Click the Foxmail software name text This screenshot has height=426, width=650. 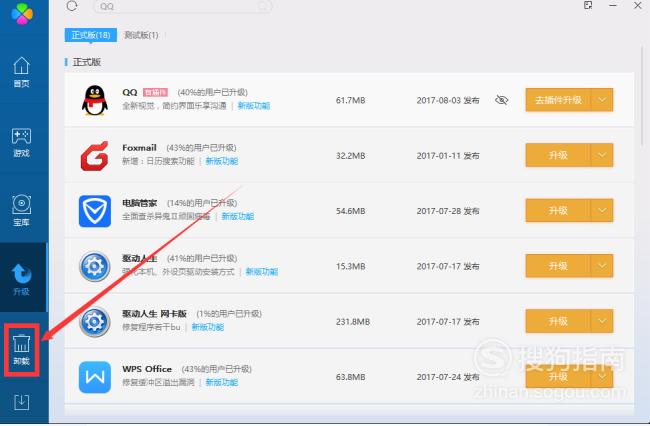pos(139,148)
